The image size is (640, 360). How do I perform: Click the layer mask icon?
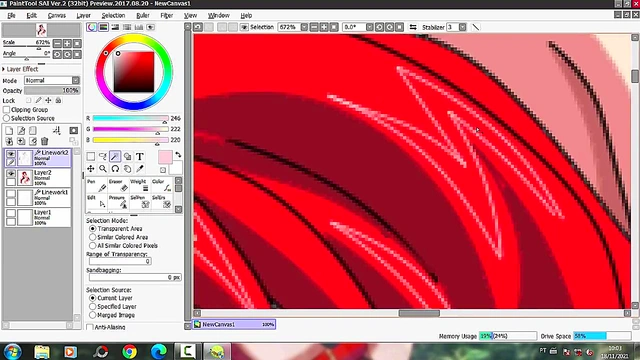(x=73, y=131)
